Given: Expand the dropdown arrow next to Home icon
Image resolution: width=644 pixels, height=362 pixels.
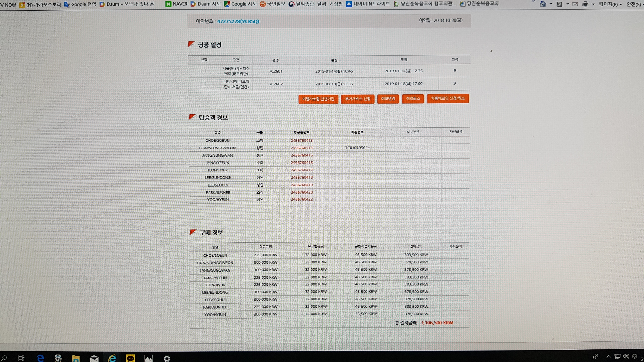Looking at the screenshot, I should click(551, 4).
